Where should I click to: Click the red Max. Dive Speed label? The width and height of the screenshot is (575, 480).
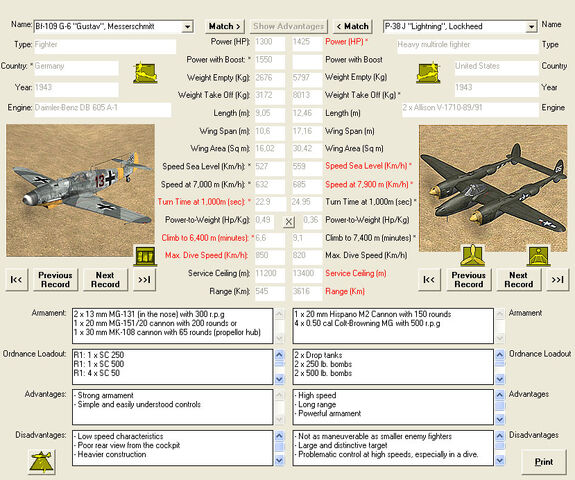click(206, 256)
